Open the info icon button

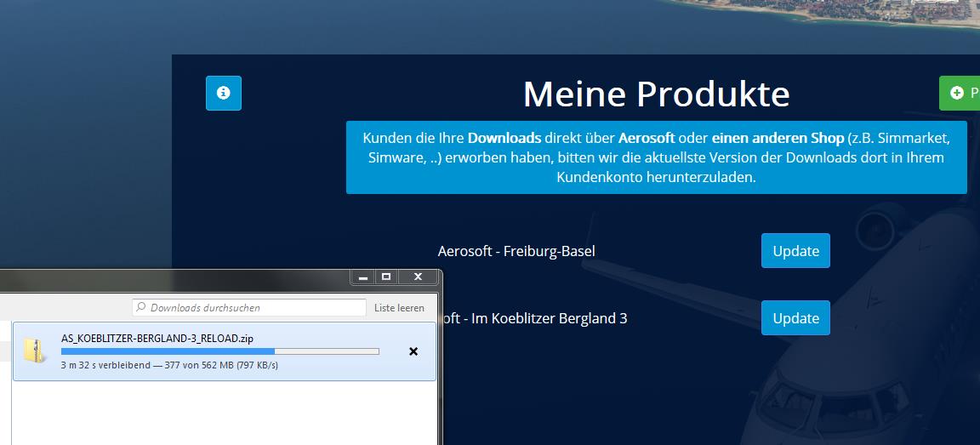click(223, 93)
